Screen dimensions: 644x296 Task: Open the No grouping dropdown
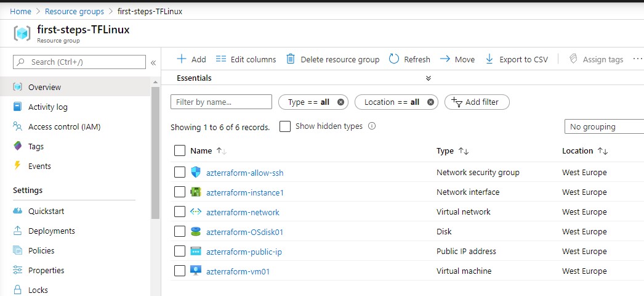[x=603, y=126]
